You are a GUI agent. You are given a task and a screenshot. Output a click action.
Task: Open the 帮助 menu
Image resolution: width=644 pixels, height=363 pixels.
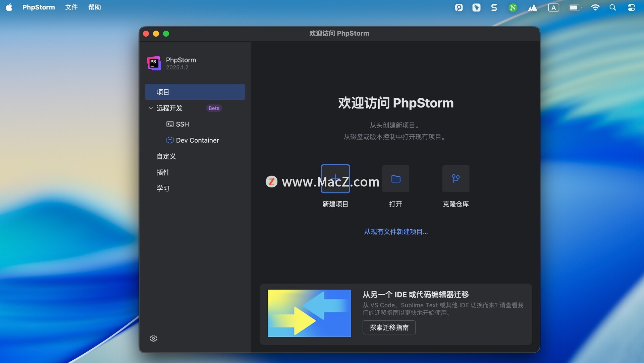pyautogui.click(x=95, y=7)
